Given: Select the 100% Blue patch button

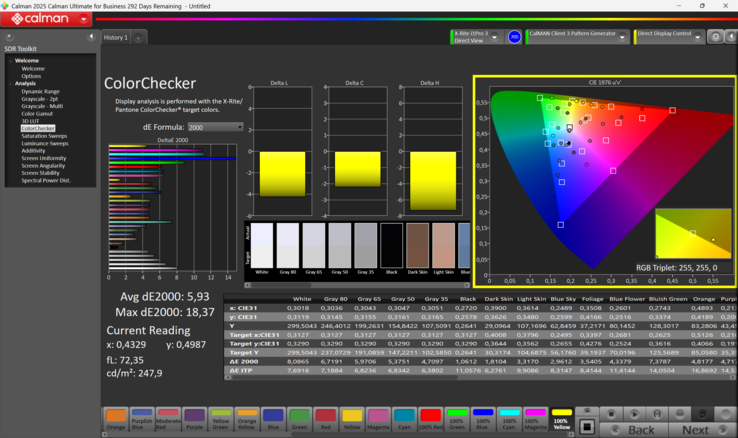Looking at the screenshot, I should (483, 419).
